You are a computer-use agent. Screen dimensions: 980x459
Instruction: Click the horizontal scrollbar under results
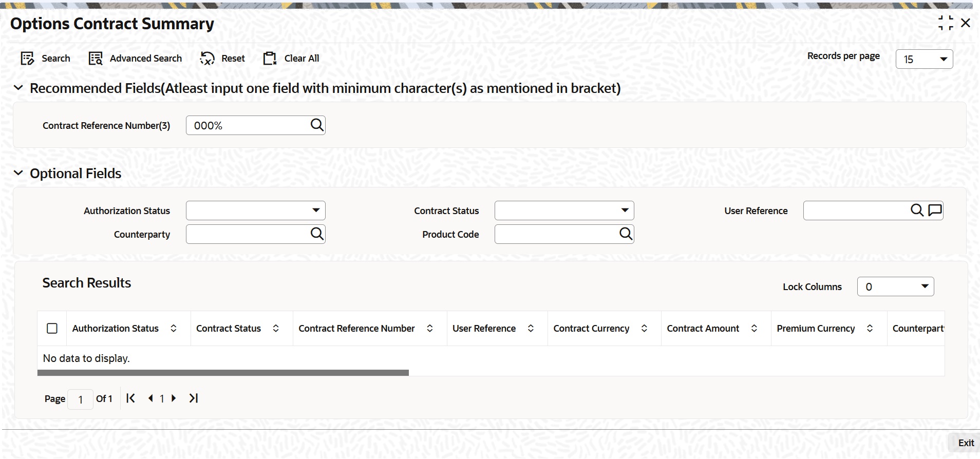point(223,373)
